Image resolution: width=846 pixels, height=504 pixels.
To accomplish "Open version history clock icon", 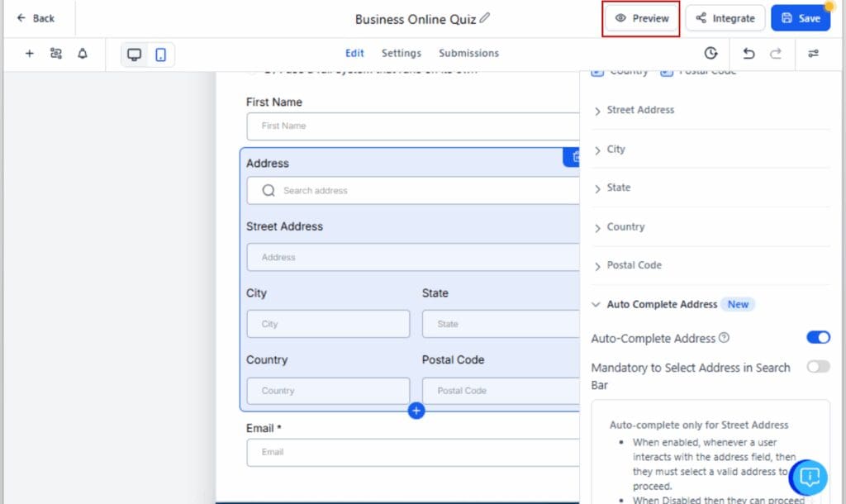I will pos(711,52).
